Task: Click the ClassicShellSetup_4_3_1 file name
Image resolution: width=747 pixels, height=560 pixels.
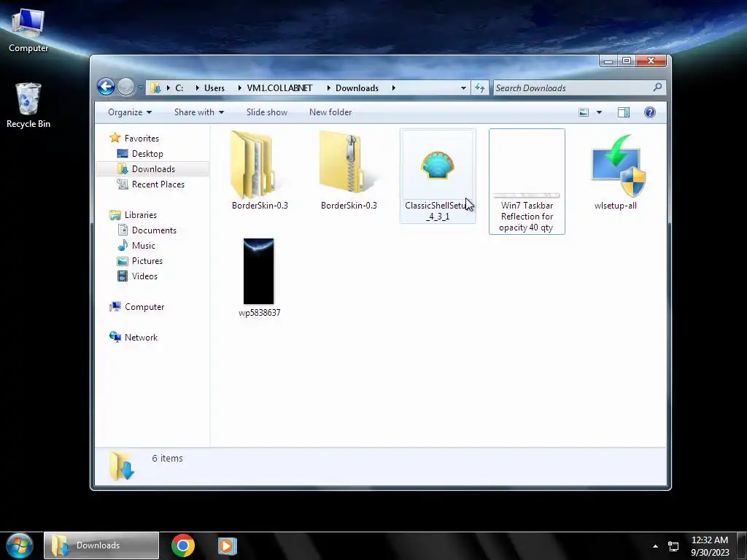Action: point(438,211)
